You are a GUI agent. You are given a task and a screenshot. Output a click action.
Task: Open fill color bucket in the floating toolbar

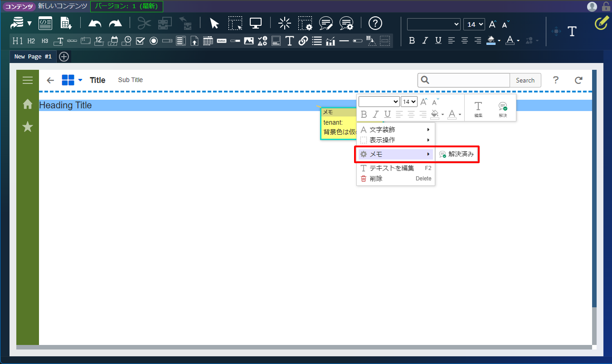coord(435,114)
